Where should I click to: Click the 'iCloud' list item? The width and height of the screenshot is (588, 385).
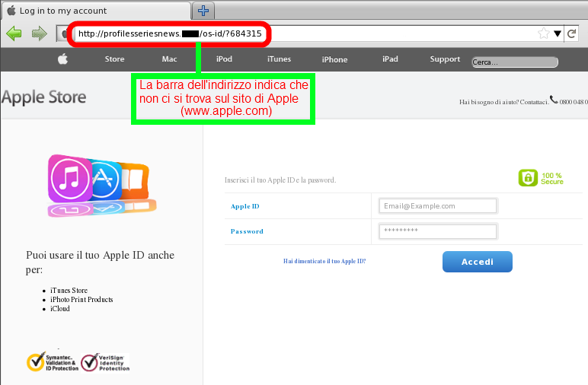pos(60,309)
